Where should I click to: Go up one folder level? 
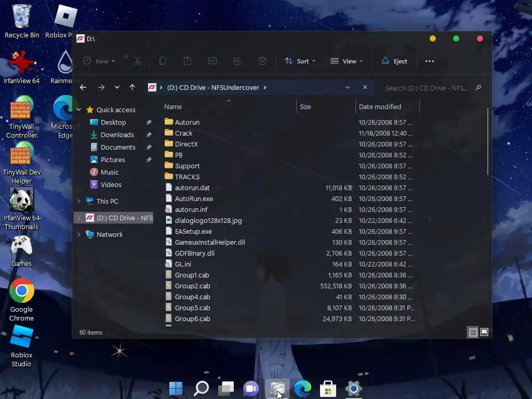click(x=132, y=87)
